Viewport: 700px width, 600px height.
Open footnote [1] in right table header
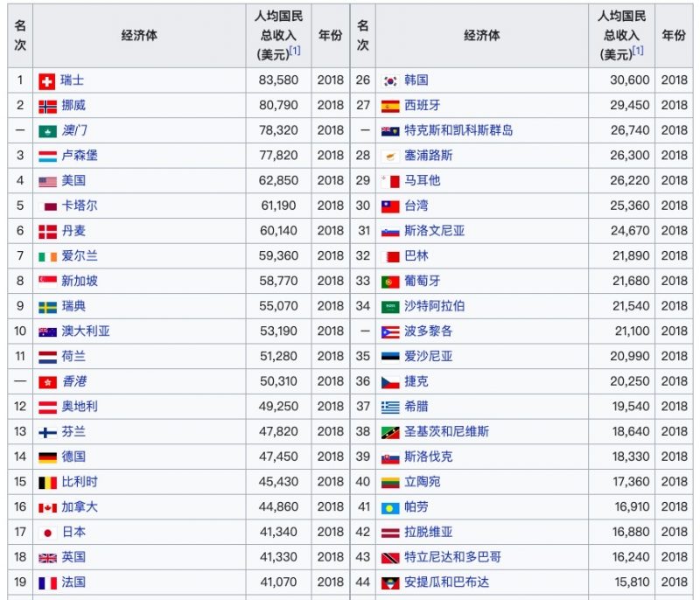pyautogui.click(x=638, y=51)
